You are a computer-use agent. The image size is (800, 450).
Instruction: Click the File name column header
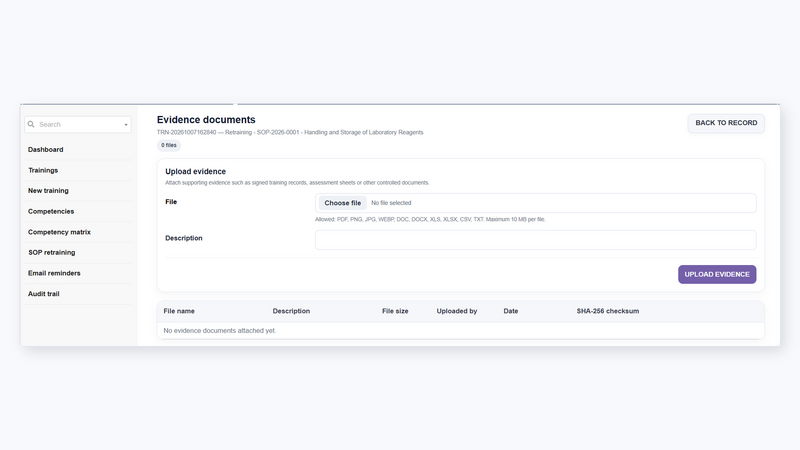tap(179, 311)
